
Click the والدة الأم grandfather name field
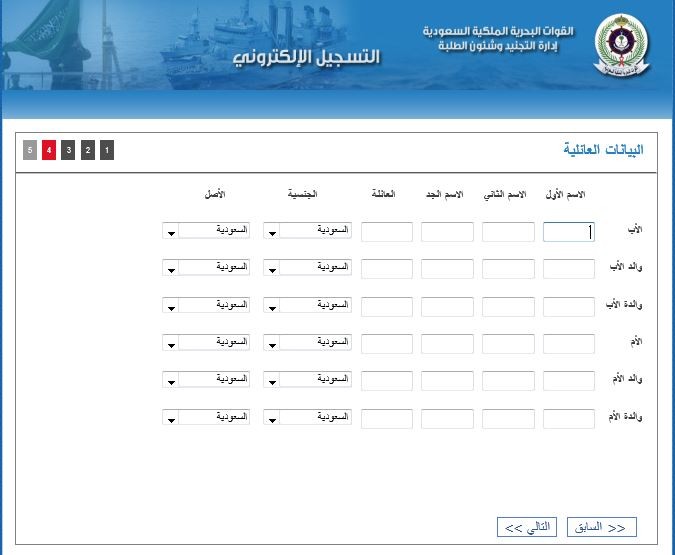447,419
